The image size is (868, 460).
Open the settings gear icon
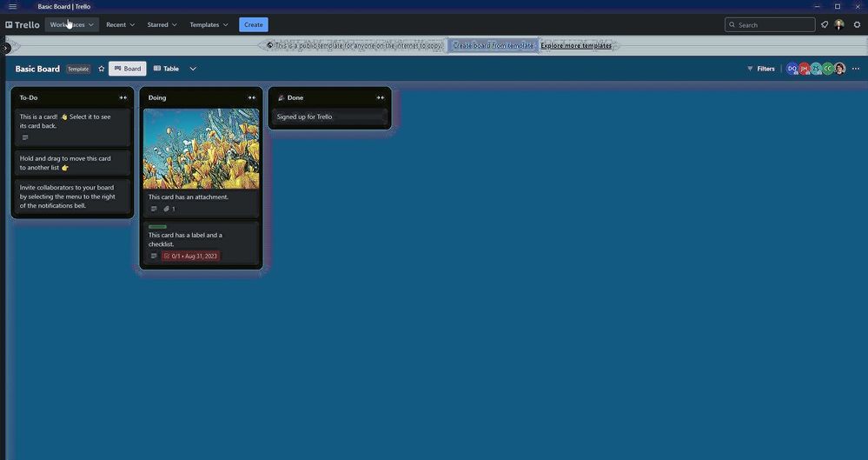click(857, 25)
